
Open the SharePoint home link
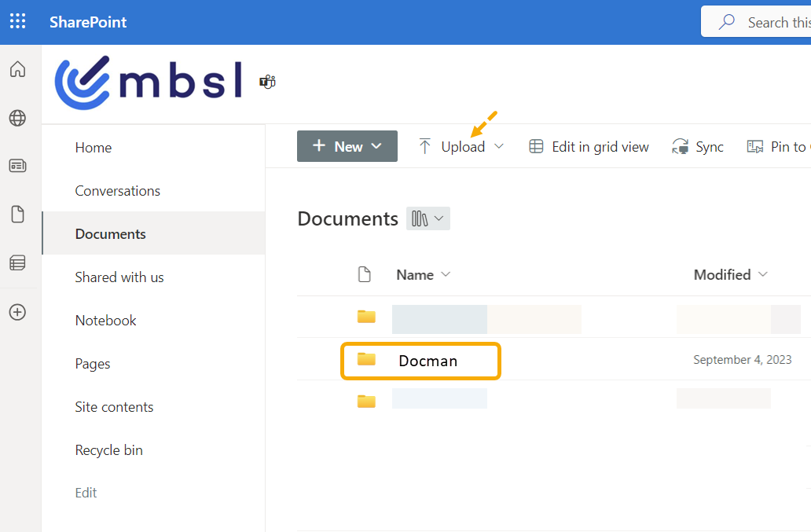88,22
